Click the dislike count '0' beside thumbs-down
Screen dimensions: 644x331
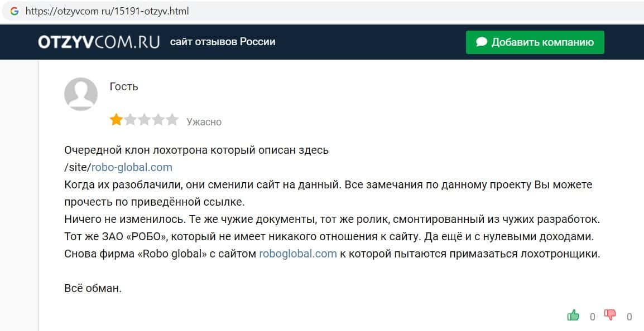click(x=629, y=317)
